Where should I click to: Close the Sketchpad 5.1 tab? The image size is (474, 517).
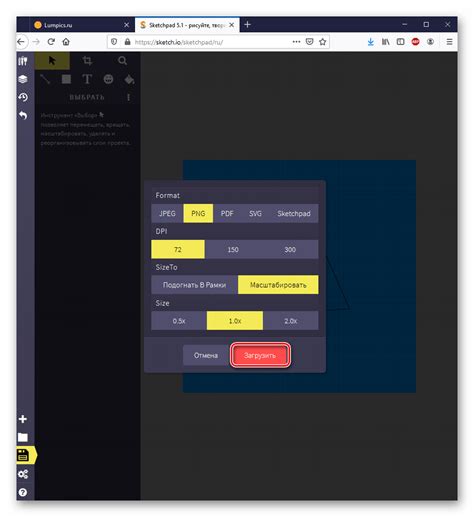coord(232,25)
